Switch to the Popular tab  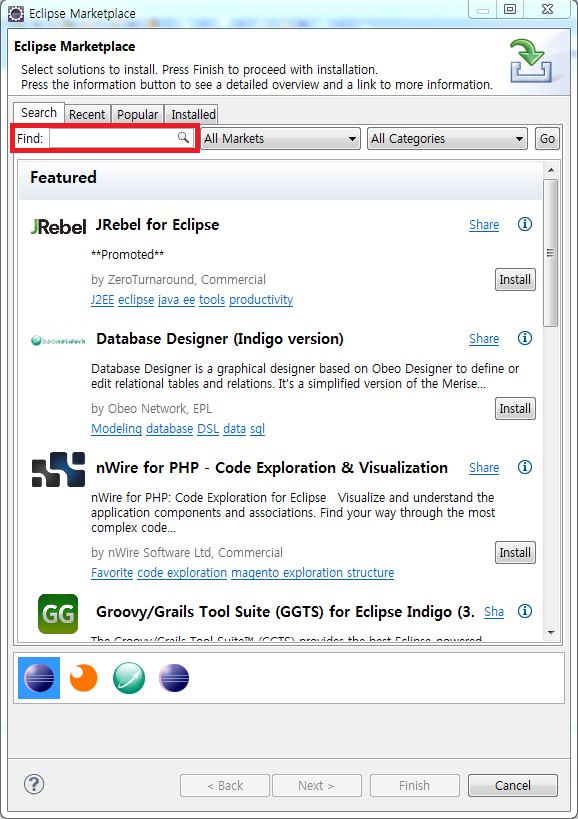click(137, 114)
